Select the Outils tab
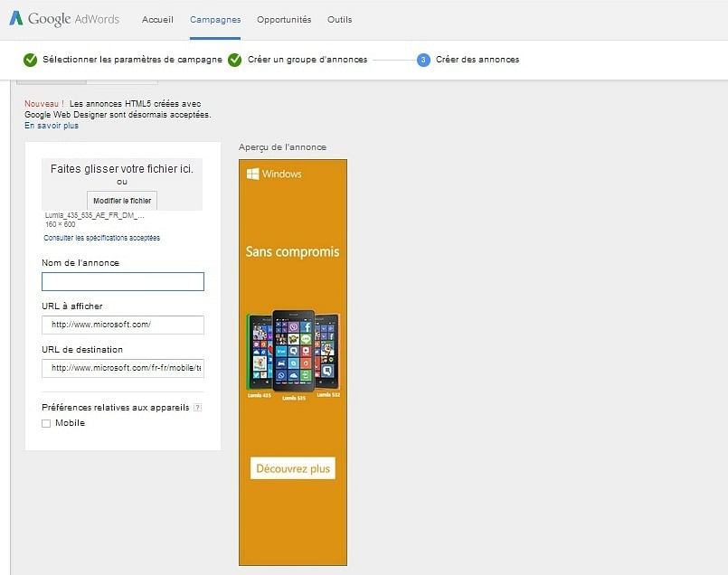The image size is (728, 575). pos(340,19)
